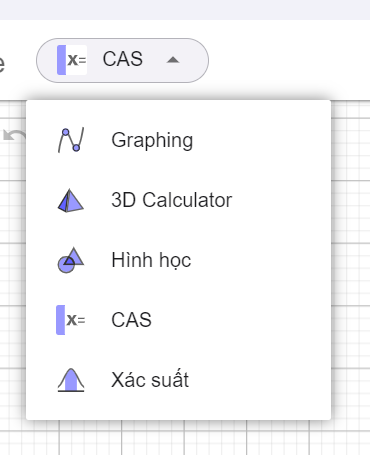
Task: Click the CAS x= icon in menu list
Action: (71, 320)
